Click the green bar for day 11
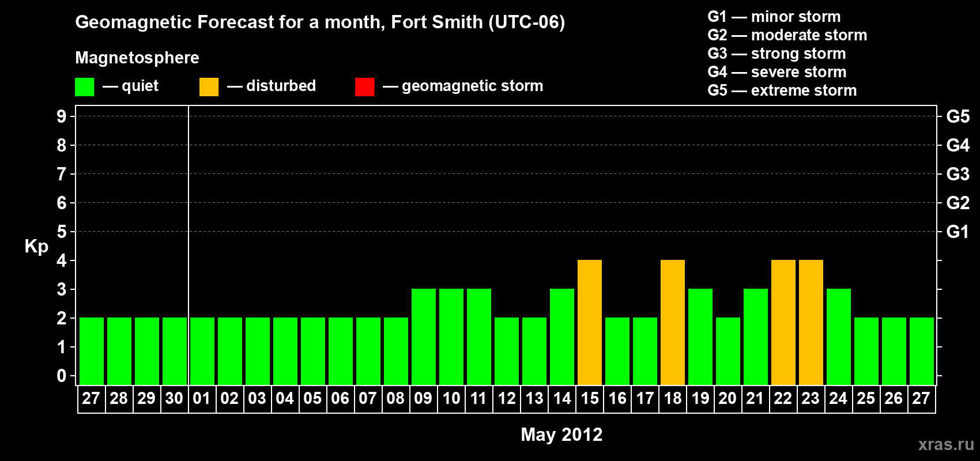The width and height of the screenshot is (980, 461). click(479, 337)
